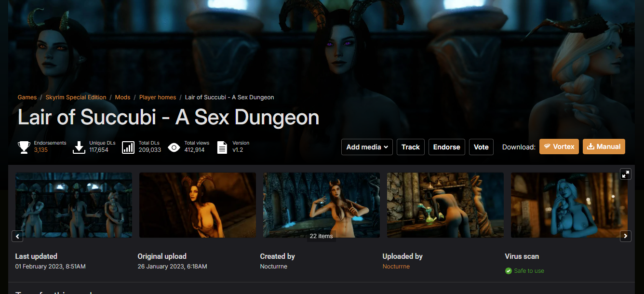Open the thumbnail with potion bottles on table
The height and width of the screenshot is (294, 644).
point(445,205)
